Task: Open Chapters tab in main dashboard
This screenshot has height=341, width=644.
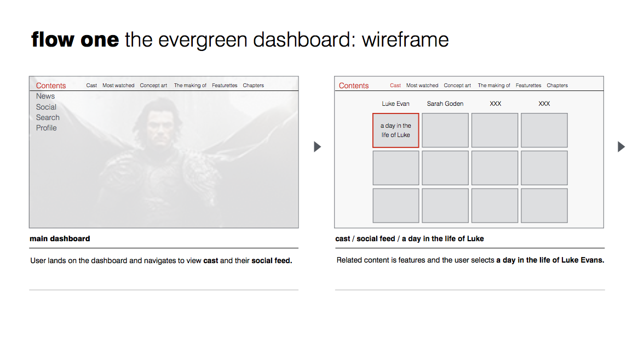Action: click(x=254, y=86)
